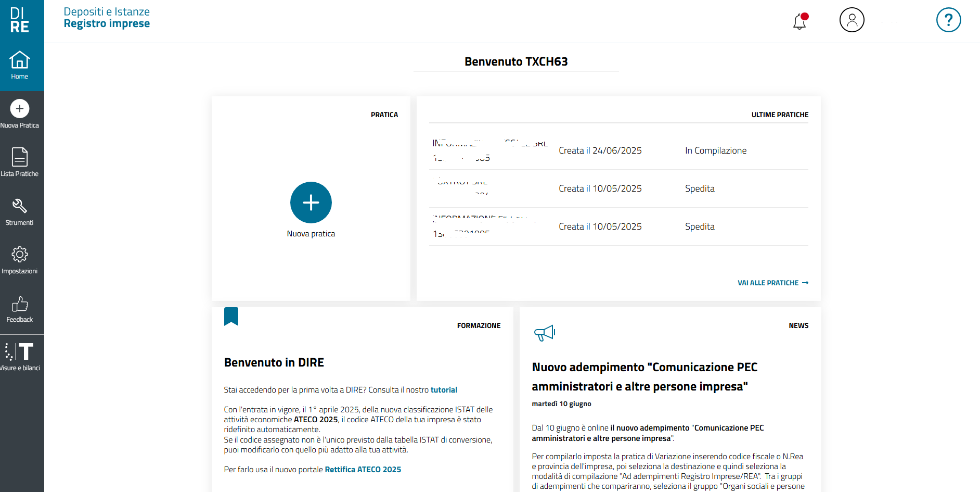The width and height of the screenshot is (980, 492).
Task: Open Lista Pratiche in sidebar
Action: click(20, 162)
